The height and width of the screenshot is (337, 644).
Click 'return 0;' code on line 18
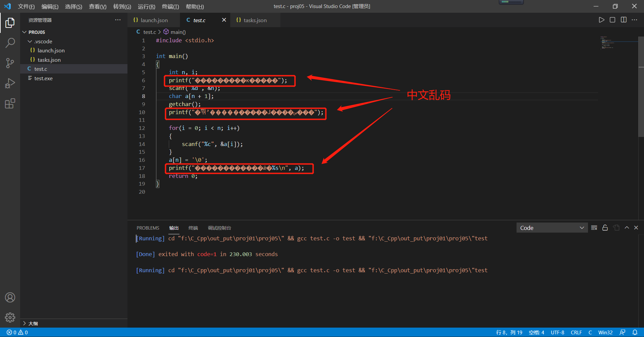(183, 176)
